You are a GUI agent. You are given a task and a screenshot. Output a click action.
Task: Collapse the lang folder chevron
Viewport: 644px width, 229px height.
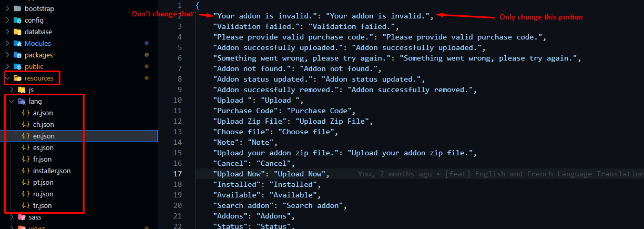(x=13, y=101)
